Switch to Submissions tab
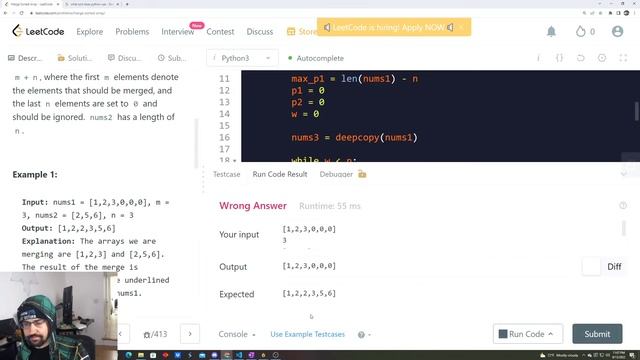 [171, 58]
